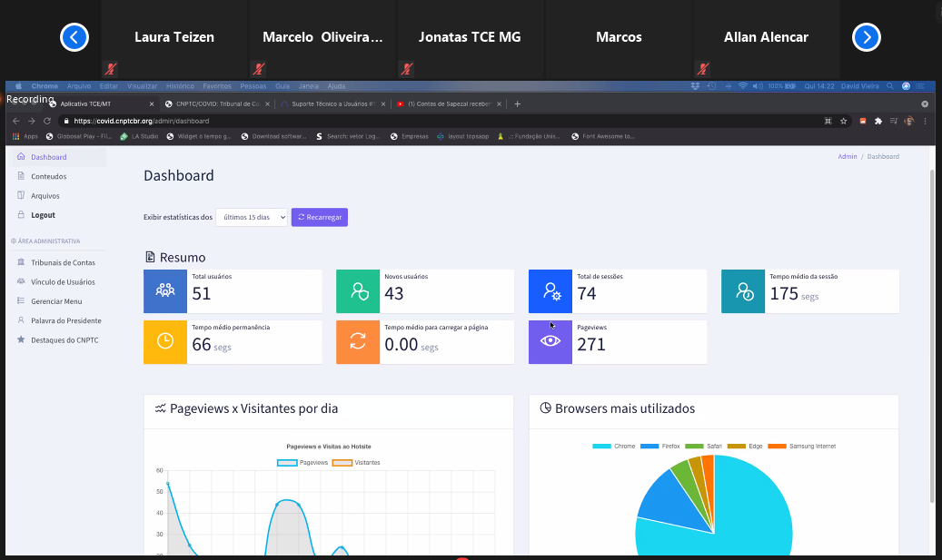The height and width of the screenshot is (560, 942).
Task: Click the Tempo médio permanência clock icon
Action: click(165, 342)
